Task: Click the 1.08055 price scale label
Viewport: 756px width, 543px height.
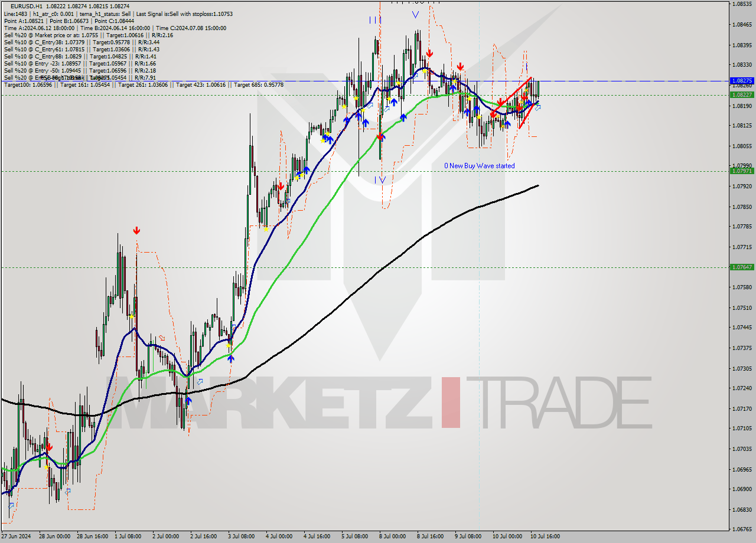Action: [741, 146]
